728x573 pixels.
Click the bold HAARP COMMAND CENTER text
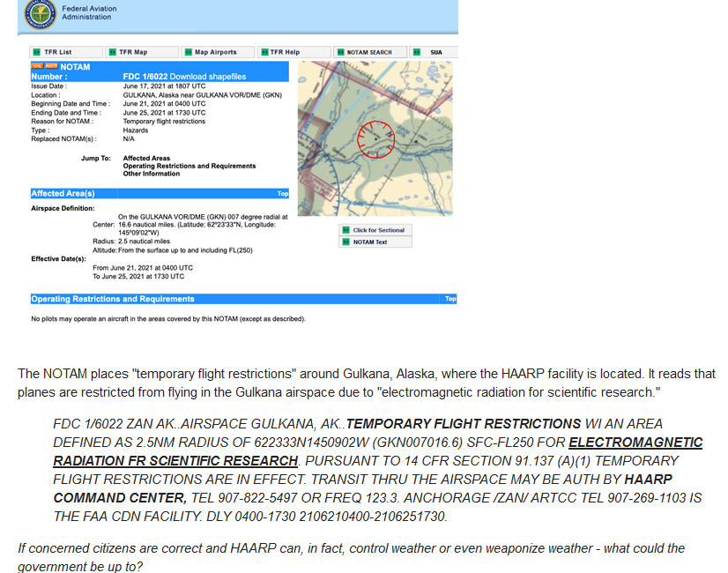362,488
